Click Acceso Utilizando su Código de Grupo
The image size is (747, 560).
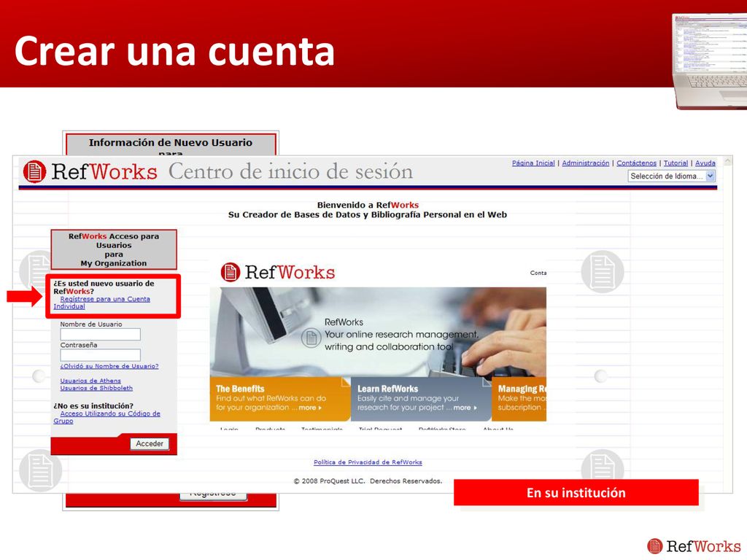(107, 417)
